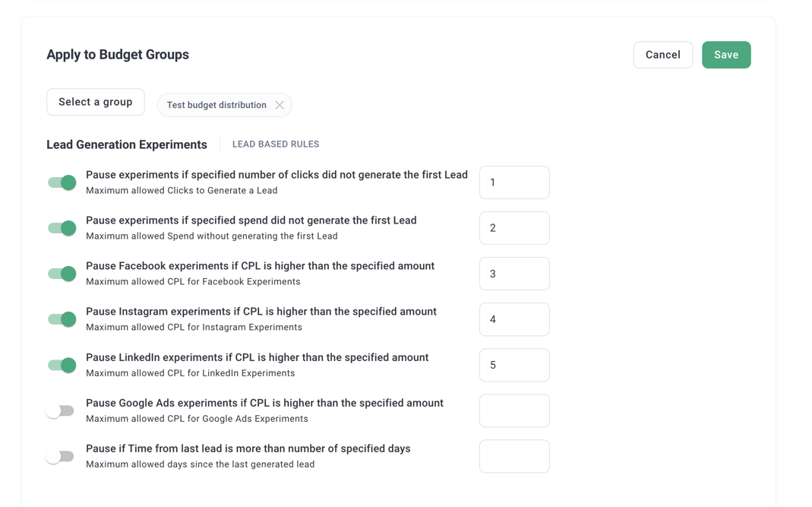Click the LinkedIn CPL field showing 5
Screen dimensions: 812x507
coord(514,365)
